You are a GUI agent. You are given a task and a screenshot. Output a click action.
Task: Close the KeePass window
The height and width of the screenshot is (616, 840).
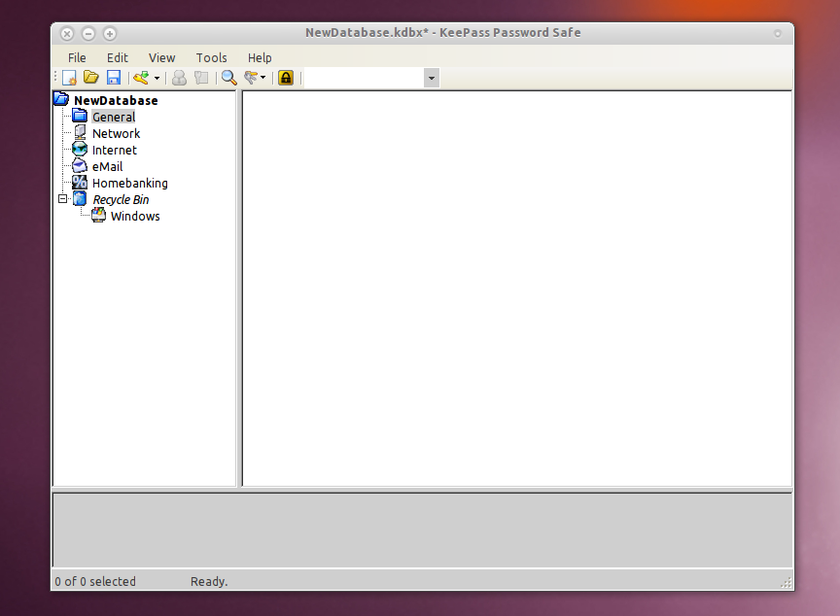coord(67,34)
